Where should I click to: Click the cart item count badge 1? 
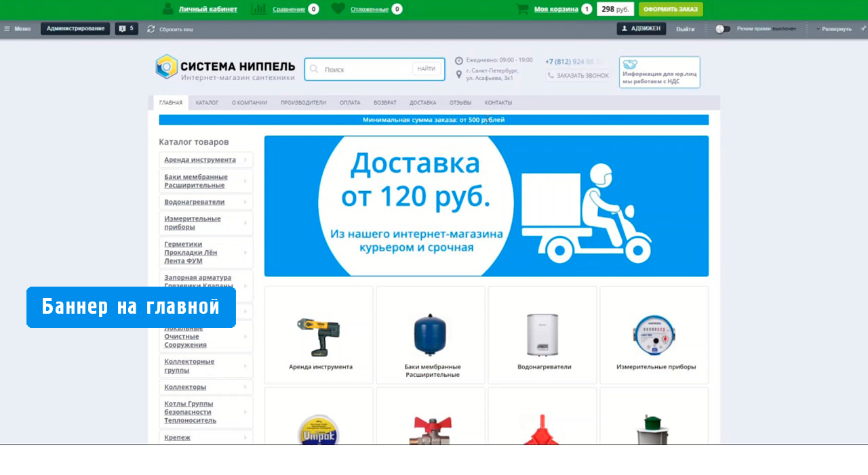point(587,9)
